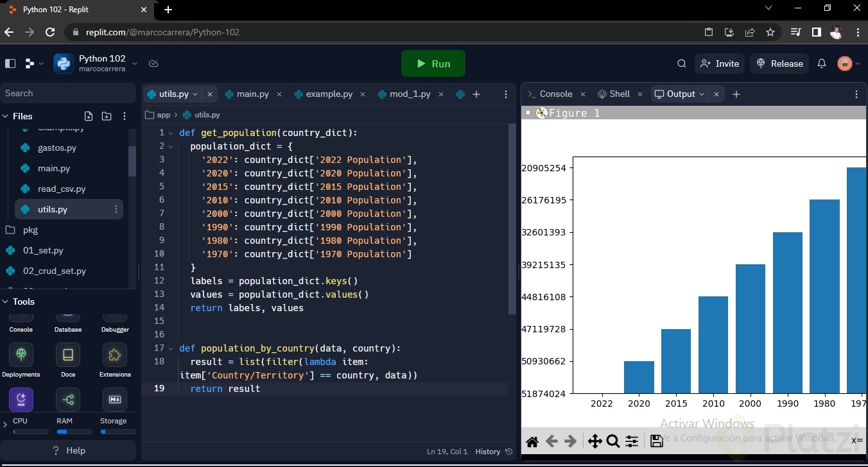Open the user avatar menu dropdown
Image resolution: width=868 pixels, height=467 pixels.
[858, 64]
